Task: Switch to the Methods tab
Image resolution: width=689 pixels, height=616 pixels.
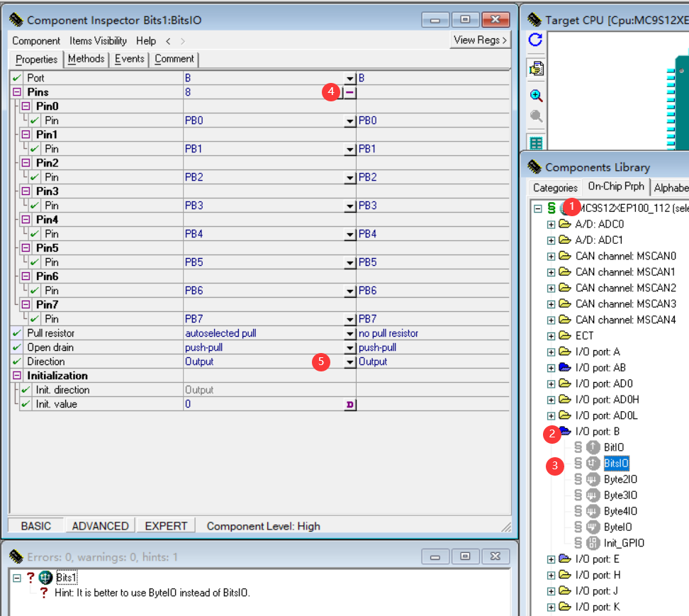Action: point(86,59)
